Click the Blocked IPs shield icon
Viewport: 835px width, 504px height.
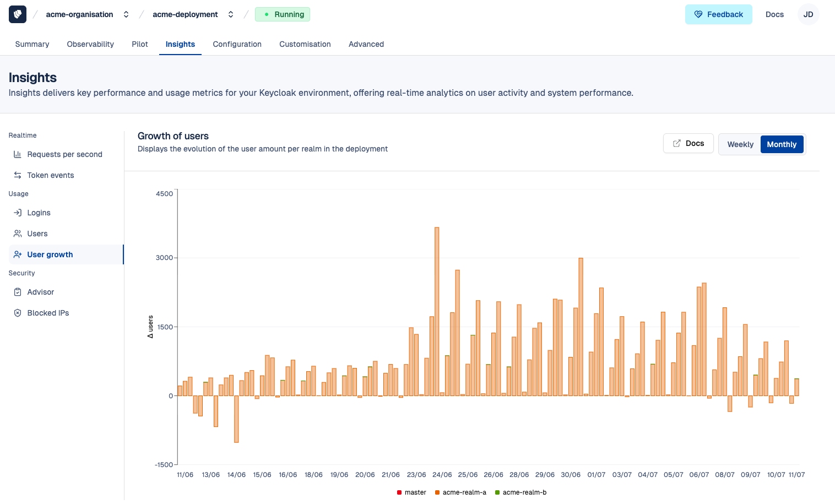(x=18, y=313)
